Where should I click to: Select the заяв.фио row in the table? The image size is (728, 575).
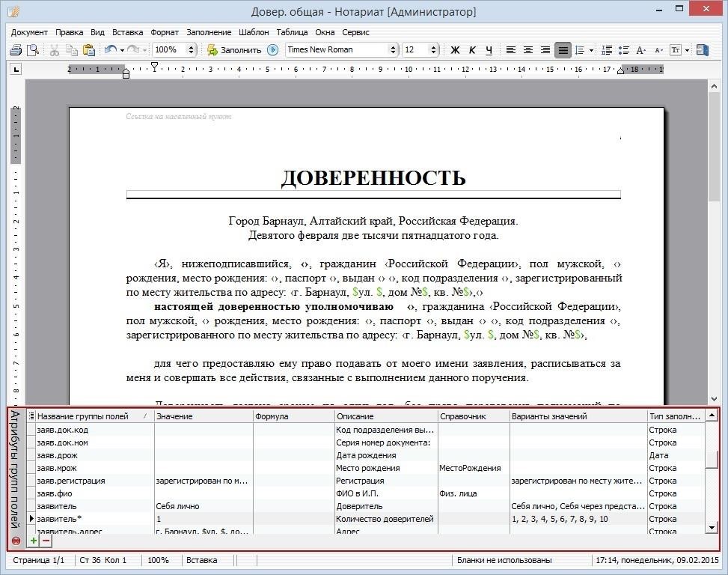pos(366,493)
